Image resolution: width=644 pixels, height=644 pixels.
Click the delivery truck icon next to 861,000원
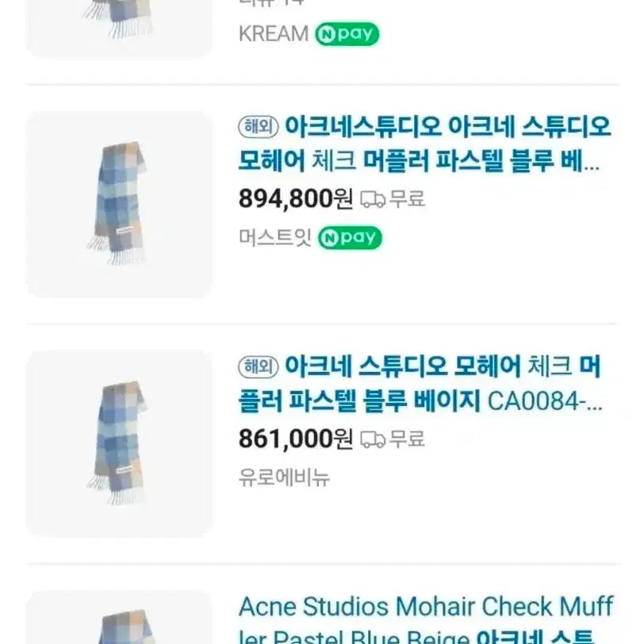(372, 439)
